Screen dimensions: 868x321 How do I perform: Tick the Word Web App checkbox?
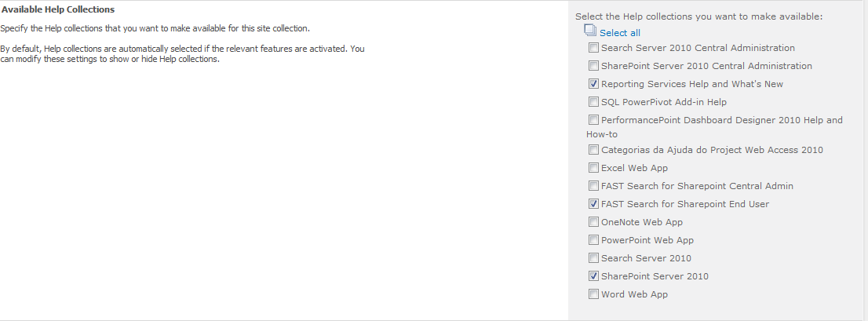pyautogui.click(x=593, y=294)
